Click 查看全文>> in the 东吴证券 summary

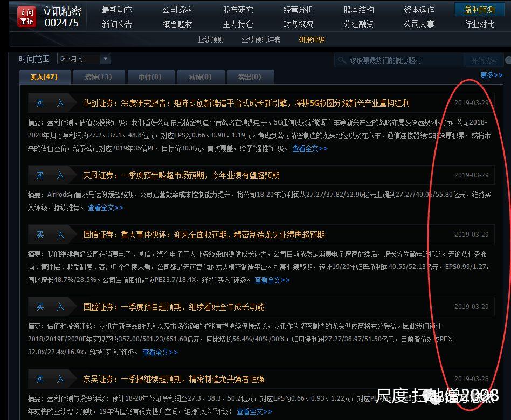click(254, 411)
